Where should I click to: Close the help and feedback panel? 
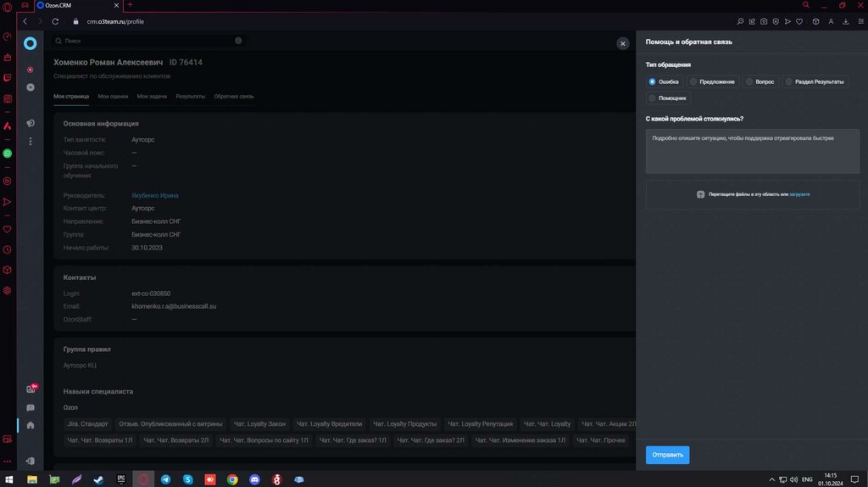click(623, 44)
